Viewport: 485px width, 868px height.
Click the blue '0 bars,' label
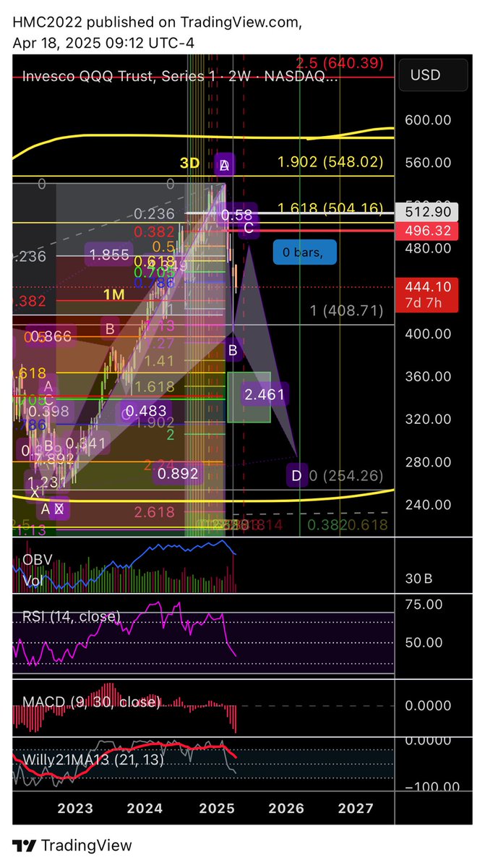304,253
